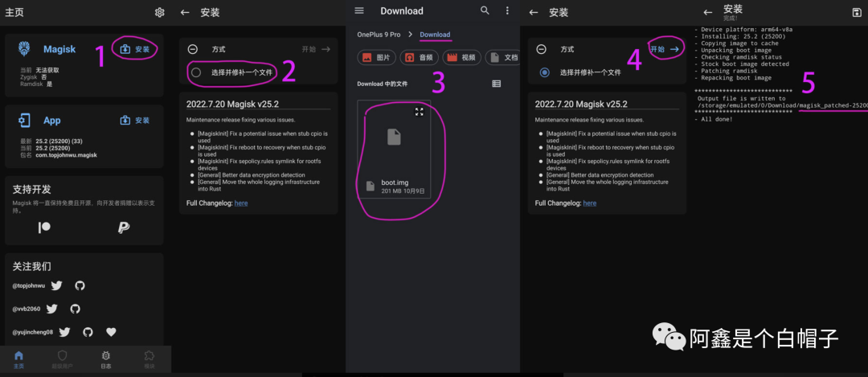Image resolution: width=868 pixels, height=377 pixels.
Task: Tap the '- All done!' log line
Action: [x=713, y=120]
